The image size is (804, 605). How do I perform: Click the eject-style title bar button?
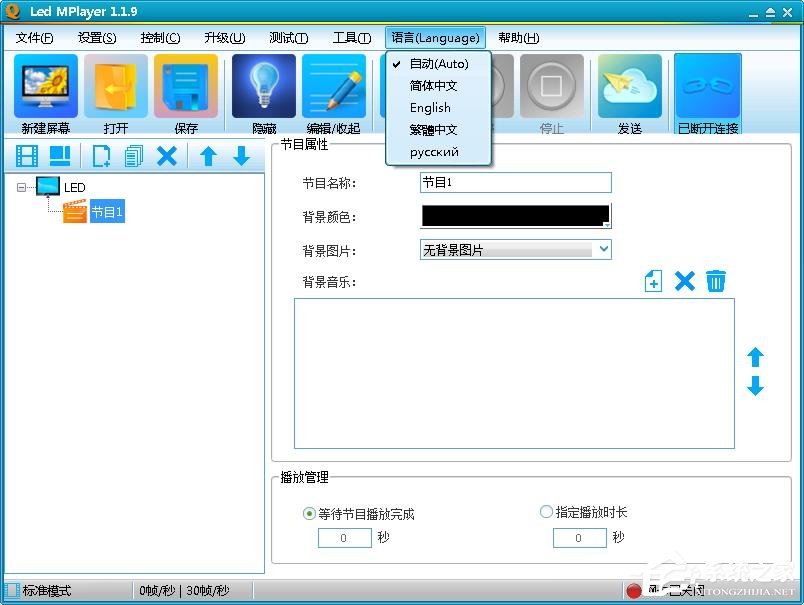coord(770,13)
